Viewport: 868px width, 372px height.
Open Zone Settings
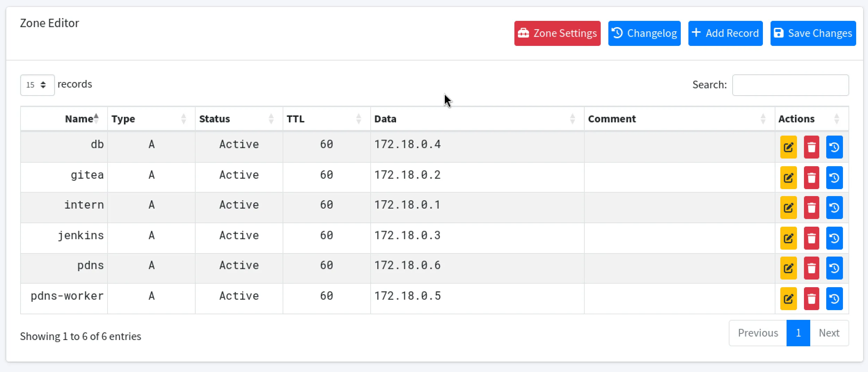coord(557,33)
